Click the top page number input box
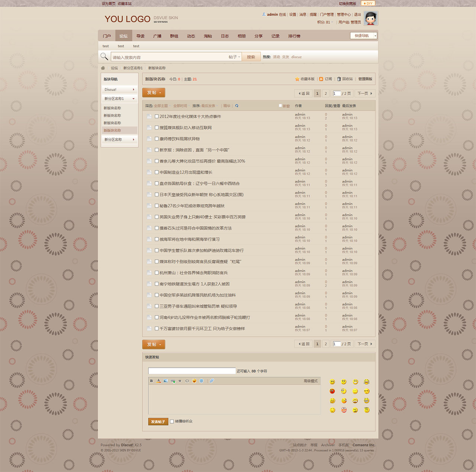This screenshot has height=472, width=476. [337, 93]
